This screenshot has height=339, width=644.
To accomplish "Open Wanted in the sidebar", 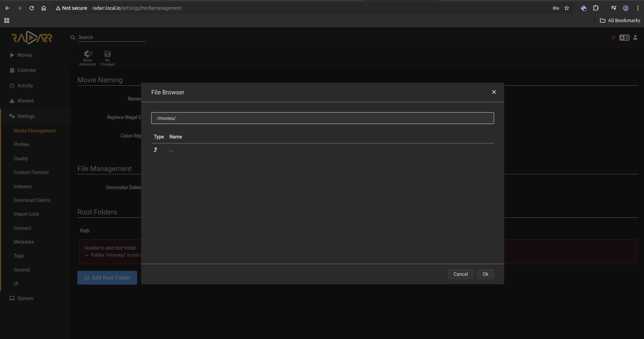I will pyautogui.click(x=25, y=101).
